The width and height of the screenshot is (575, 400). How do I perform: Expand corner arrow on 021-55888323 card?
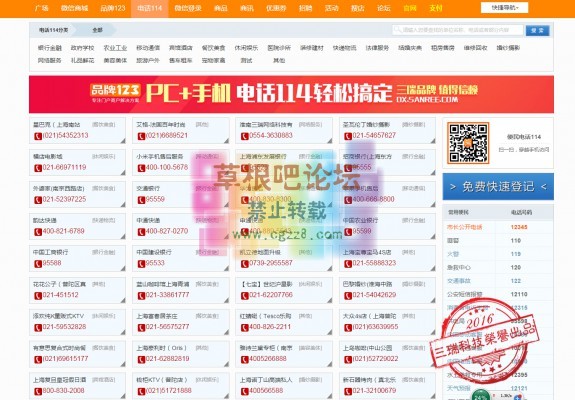[x=433, y=268]
